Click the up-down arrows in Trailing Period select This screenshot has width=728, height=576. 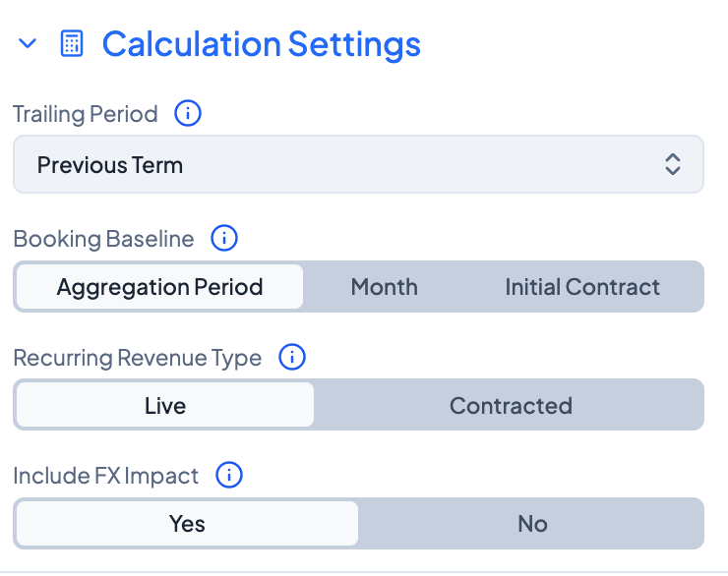673,164
